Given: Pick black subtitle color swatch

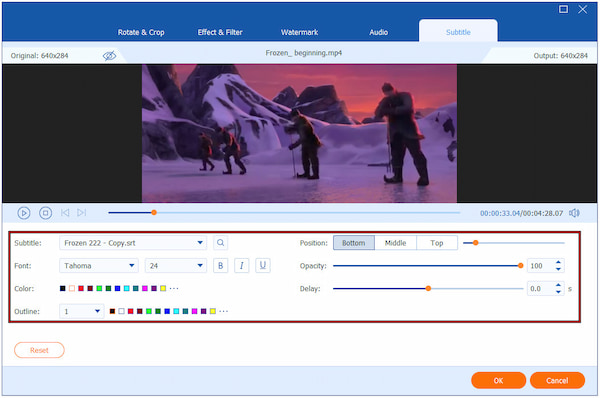Looking at the screenshot, I should (x=62, y=289).
